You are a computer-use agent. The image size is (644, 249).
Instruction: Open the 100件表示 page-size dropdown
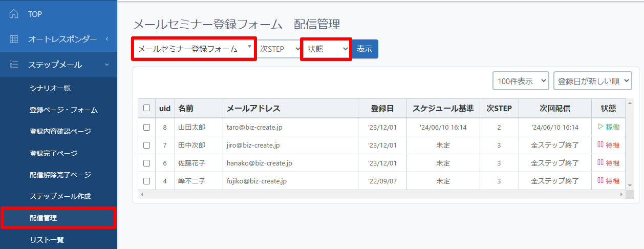coord(521,81)
